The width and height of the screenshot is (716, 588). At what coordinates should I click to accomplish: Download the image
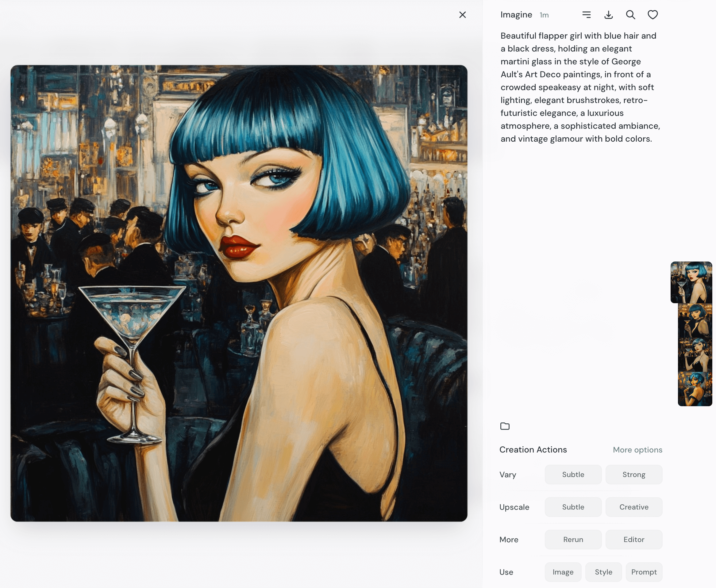click(608, 15)
